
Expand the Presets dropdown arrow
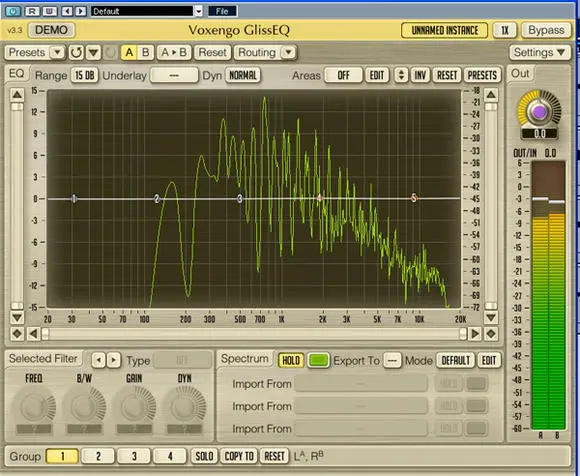point(57,53)
